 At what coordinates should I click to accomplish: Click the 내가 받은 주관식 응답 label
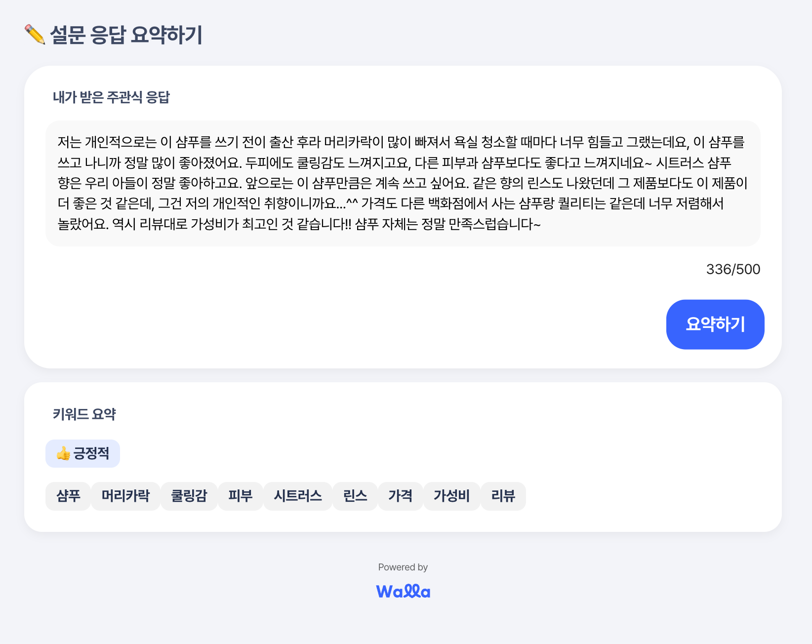coord(111,97)
